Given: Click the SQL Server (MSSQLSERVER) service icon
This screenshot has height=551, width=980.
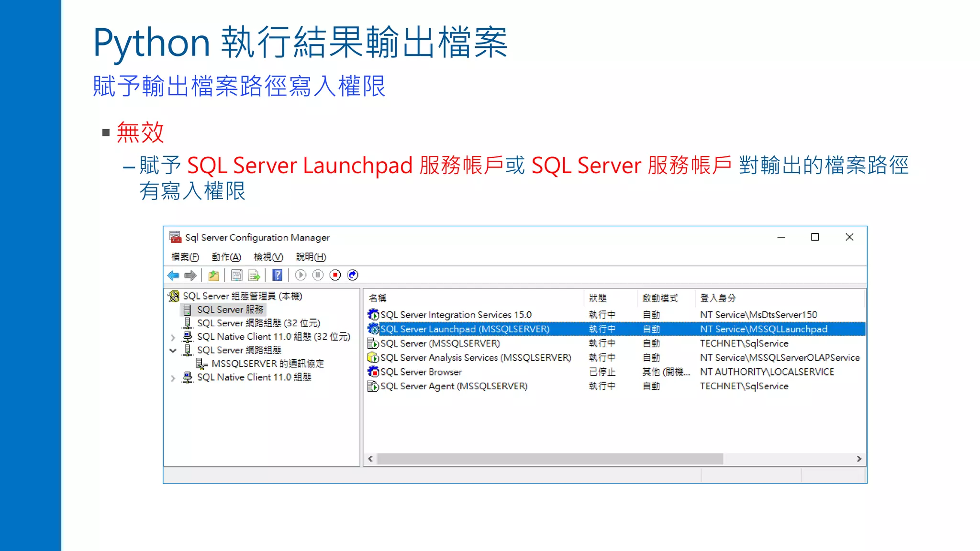Looking at the screenshot, I should pyautogui.click(x=373, y=343).
